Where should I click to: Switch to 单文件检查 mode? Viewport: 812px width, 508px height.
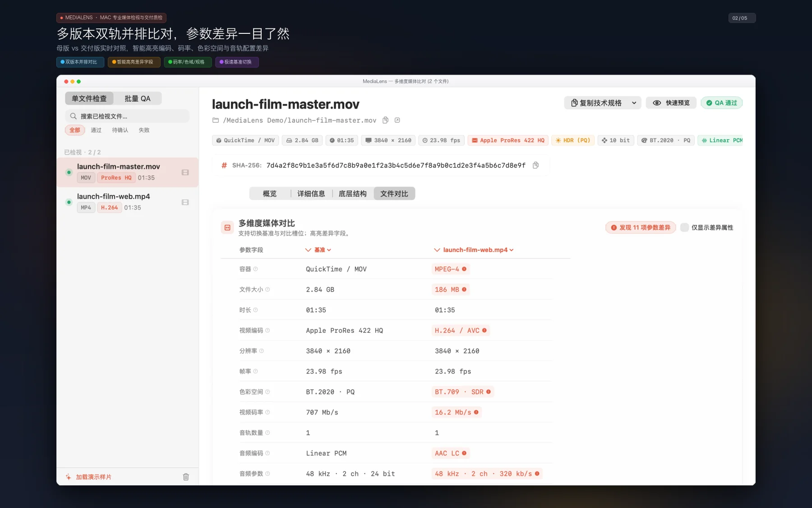(x=89, y=98)
